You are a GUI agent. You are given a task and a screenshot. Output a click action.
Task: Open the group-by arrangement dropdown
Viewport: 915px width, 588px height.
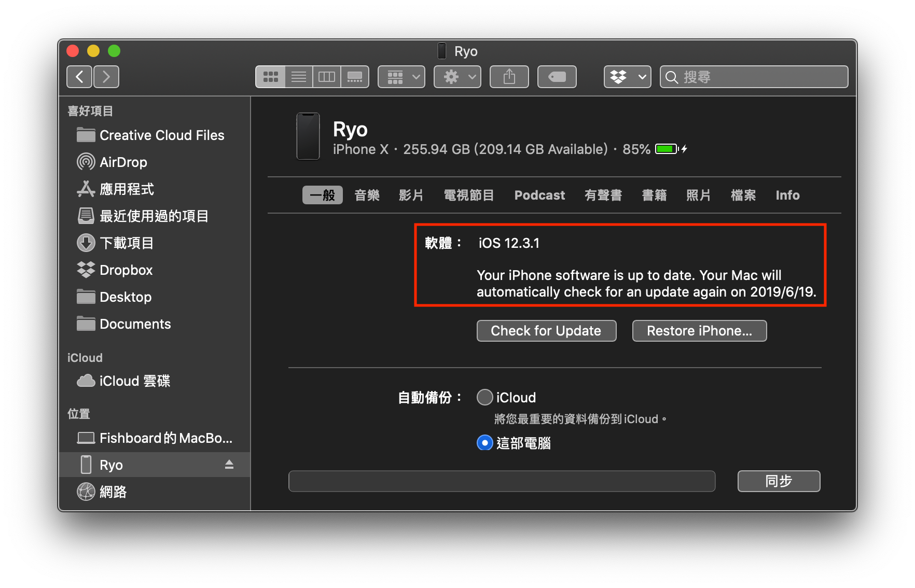401,77
